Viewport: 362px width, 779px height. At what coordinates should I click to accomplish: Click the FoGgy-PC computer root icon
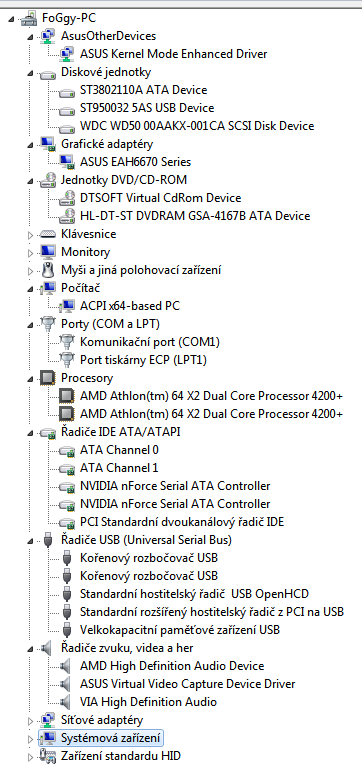click(x=29, y=18)
